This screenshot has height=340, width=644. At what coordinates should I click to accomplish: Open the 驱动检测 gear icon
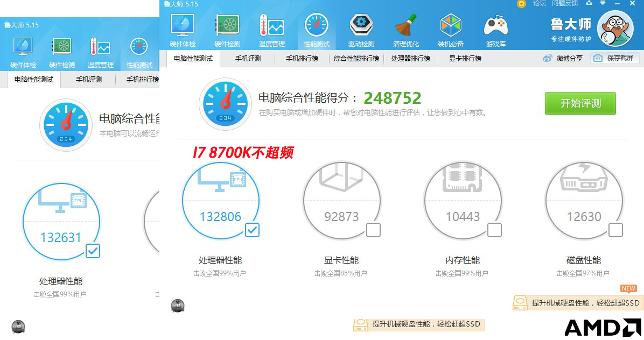pos(361,25)
